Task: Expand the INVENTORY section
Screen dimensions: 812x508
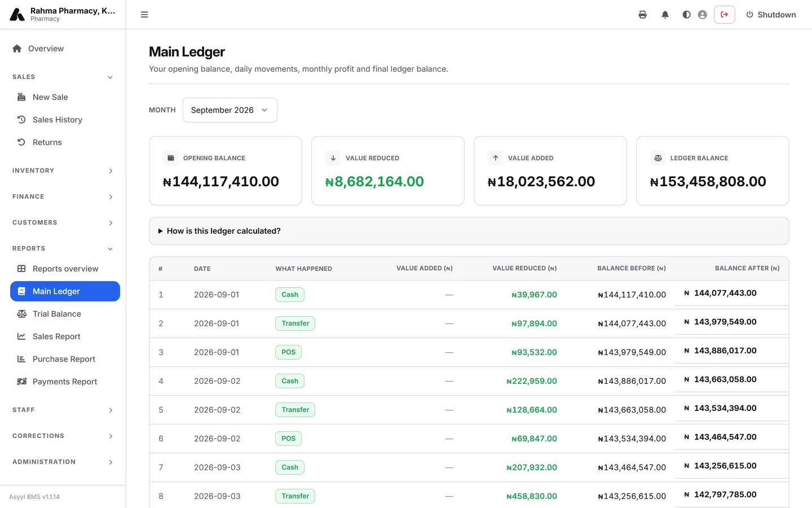Action: 63,170
